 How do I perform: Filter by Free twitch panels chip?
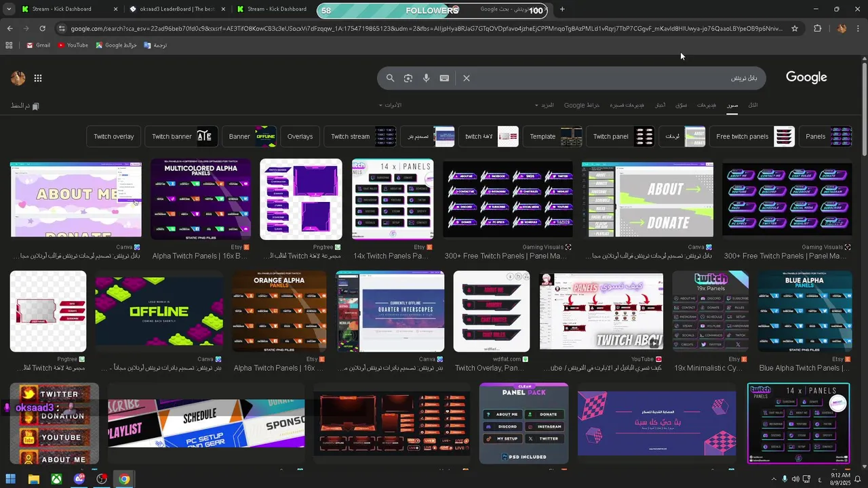pyautogui.click(x=752, y=136)
